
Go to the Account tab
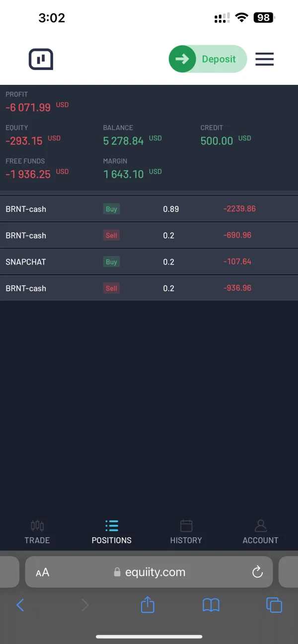(x=260, y=532)
